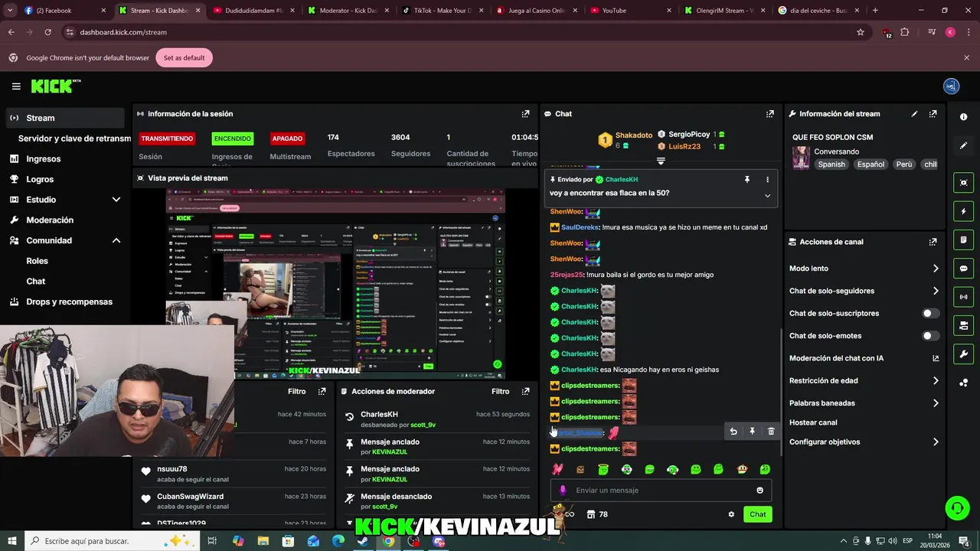Pop out the Información de la sesión panel
The width and height of the screenshot is (980, 551).
tap(525, 114)
